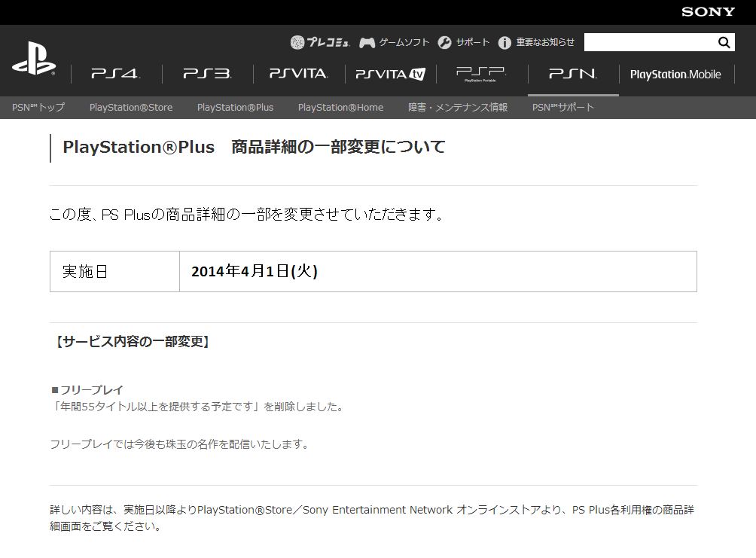This screenshot has width=756, height=558.
Task: Open the PSP platform tab
Action: point(481,74)
